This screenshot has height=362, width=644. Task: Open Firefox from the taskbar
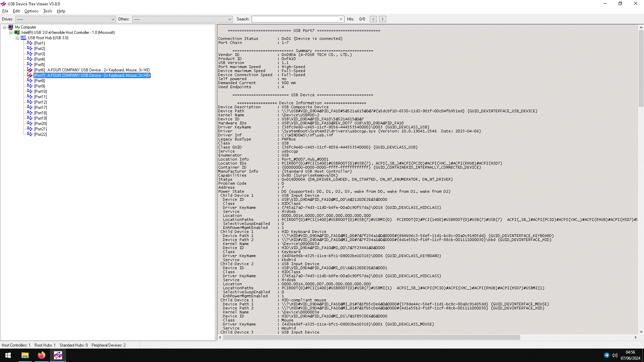(x=41, y=355)
